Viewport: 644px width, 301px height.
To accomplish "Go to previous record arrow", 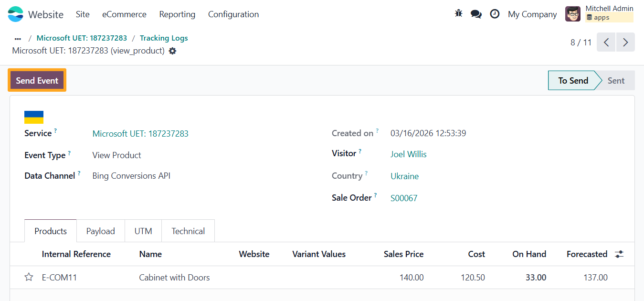I will coord(606,42).
